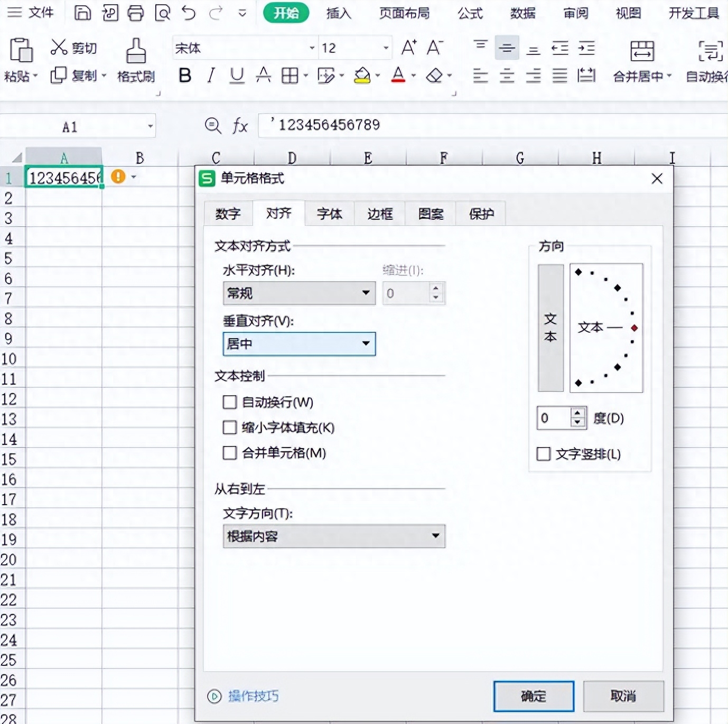Open the Paste (粘贴) dropdown arrow
728x724 pixels.
pyautogui.click(x=35, y=76)
